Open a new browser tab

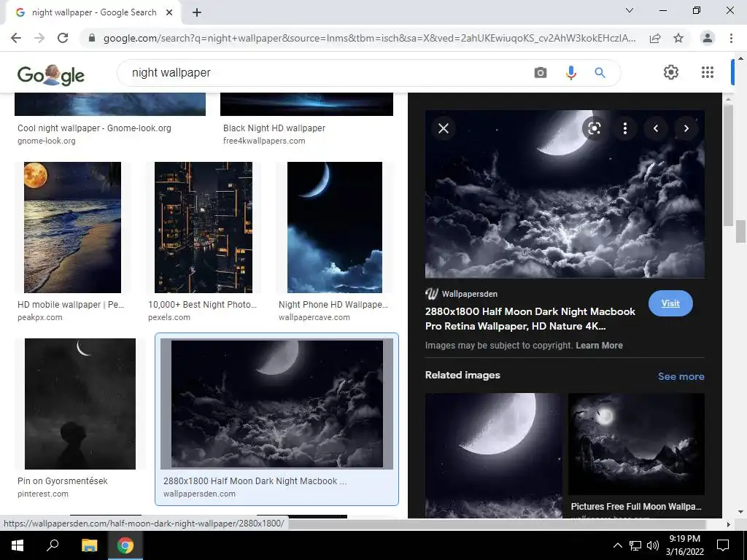(x=197, y=12)
